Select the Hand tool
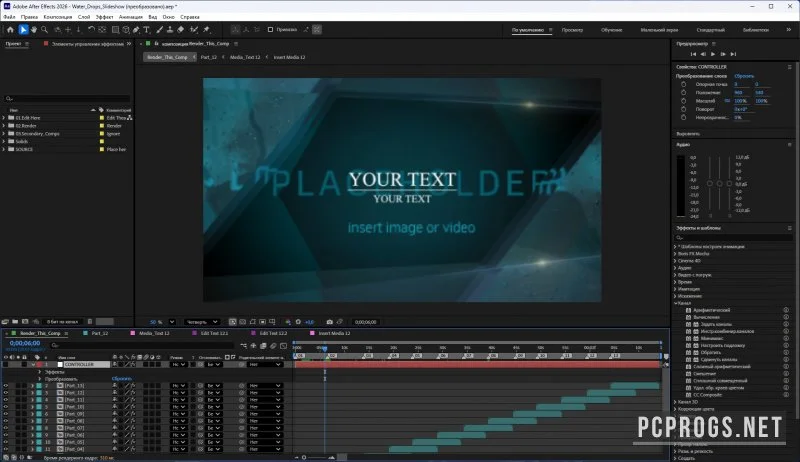Image resolution: width=800 pixels, height=462 pixels. [34, 30]
